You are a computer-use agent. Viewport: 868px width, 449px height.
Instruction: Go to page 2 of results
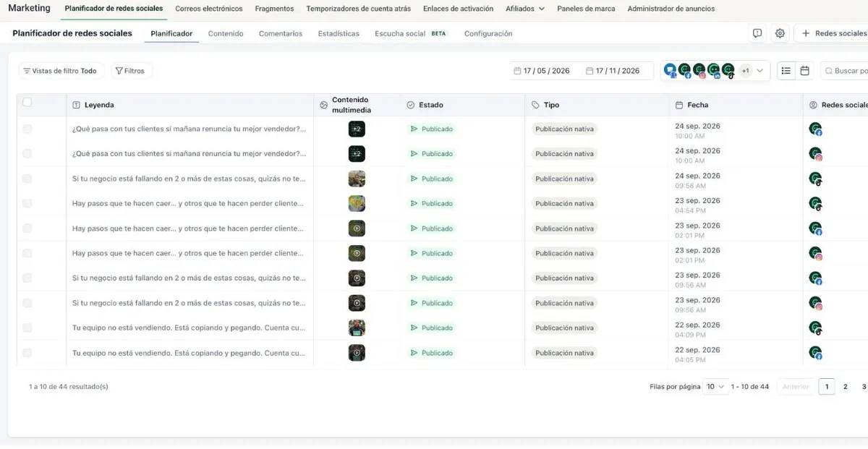846,387
